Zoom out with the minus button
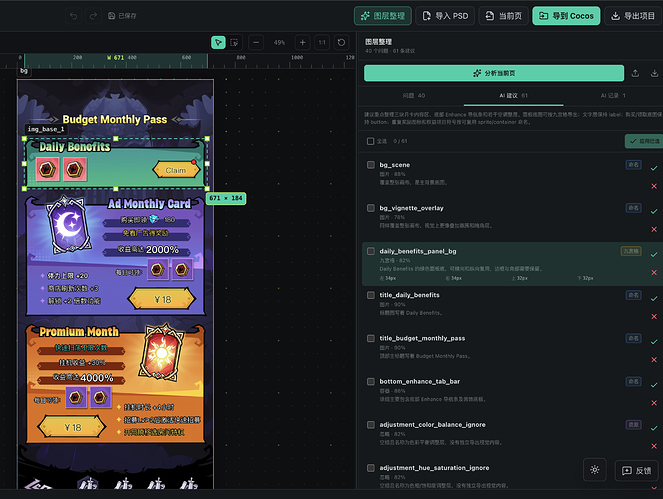The width and height of the screenshot is (663, 499). (x=256, y=42)
